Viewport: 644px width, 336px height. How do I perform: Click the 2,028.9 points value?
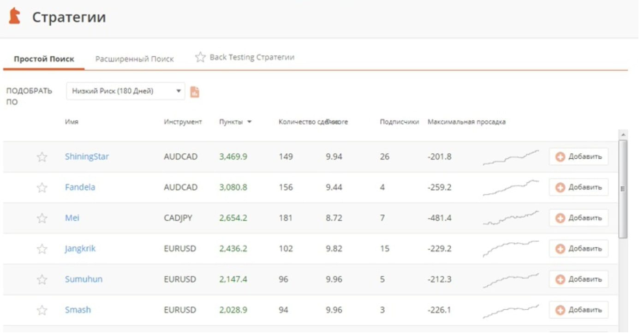pyautogui.click(x=233, y=310)
